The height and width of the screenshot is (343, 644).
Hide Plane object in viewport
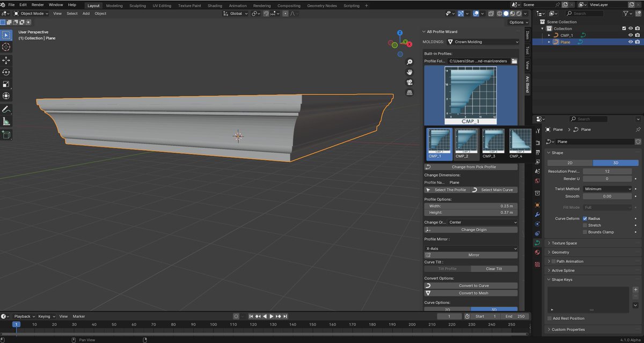pyautogui.click(x=630, y=42)
